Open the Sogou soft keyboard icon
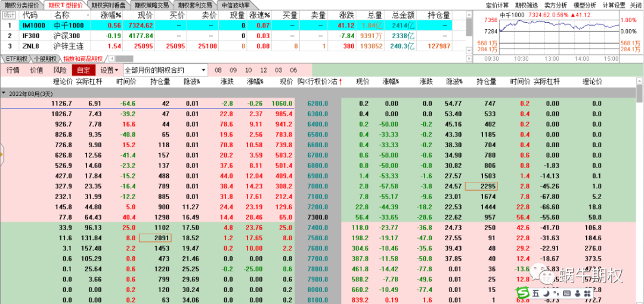The image size is (644, 304). coord(566,293)
